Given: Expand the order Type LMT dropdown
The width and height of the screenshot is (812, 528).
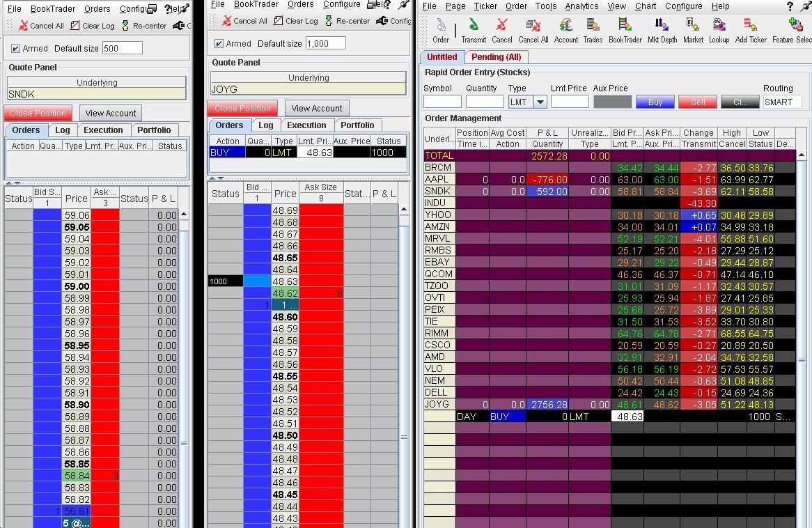Looking at the screenshot, I should pos(540,102).
